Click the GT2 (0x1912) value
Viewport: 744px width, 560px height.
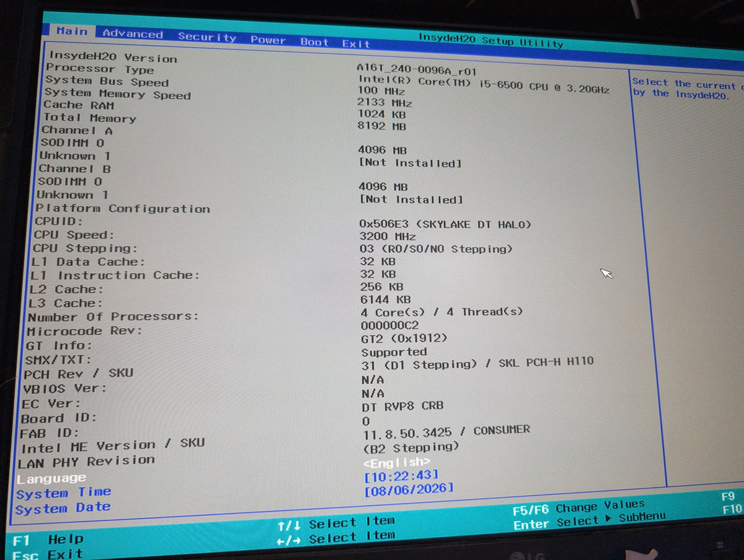coord(404,338)
